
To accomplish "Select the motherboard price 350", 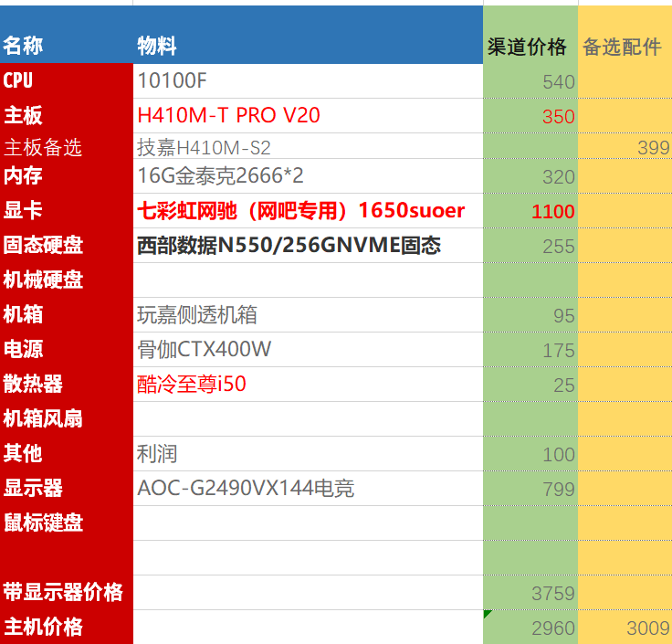I will tap(530, 116).
